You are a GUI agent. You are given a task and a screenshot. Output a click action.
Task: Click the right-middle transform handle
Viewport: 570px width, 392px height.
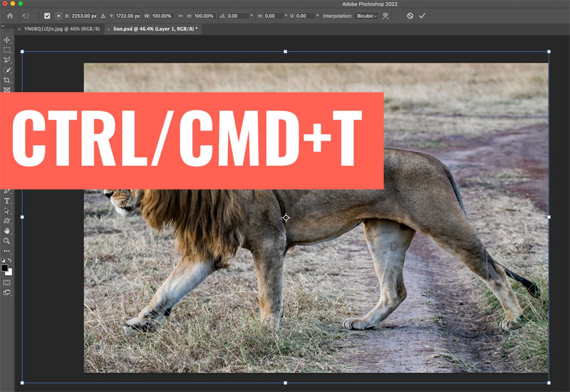coord(549,217)
